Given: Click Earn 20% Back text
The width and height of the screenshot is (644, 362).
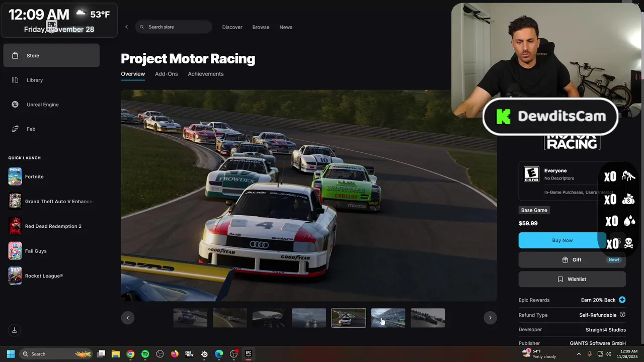Looking at the screenshot, I should (598, 300).
